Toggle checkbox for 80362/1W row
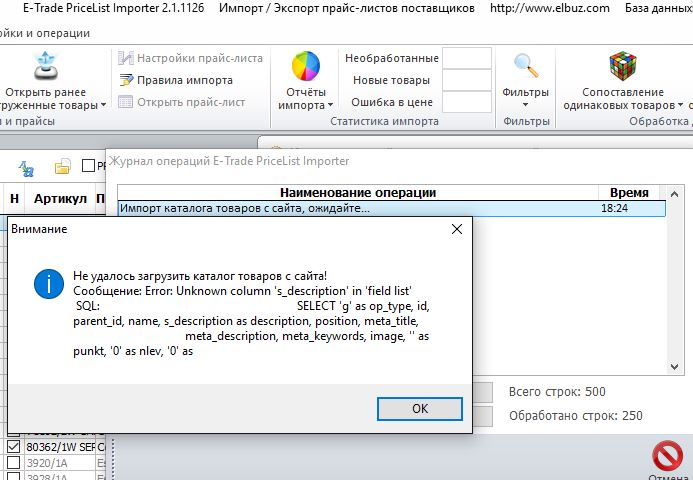 coord(14,447)
